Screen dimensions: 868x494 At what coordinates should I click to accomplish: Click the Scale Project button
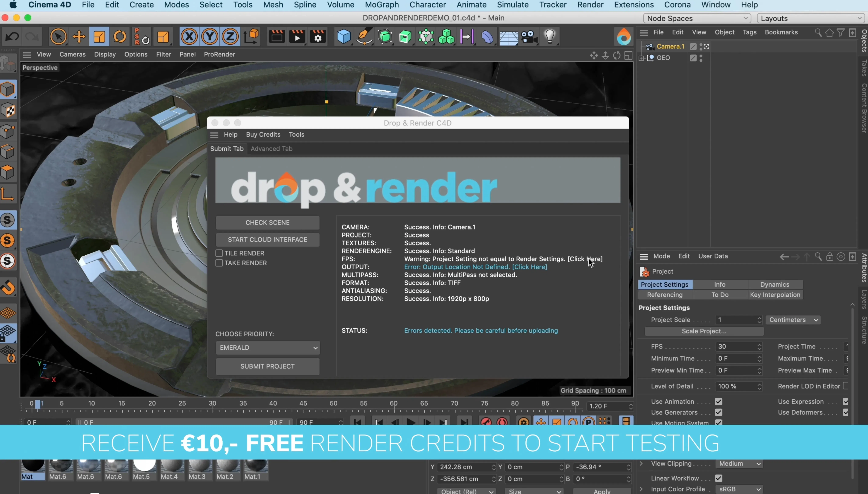[704, 331]
